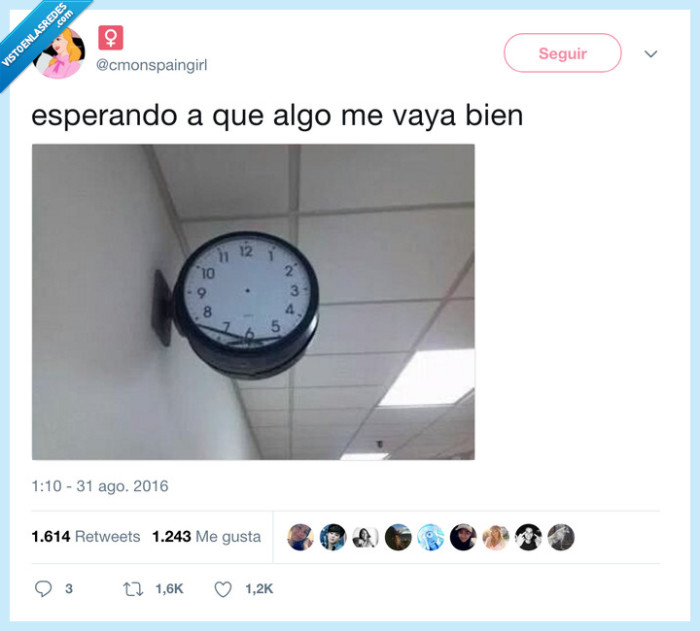Open the tweet timestamp 1:10 - 31 ago. 2016
The image size is (700, 631).
coord(100,486)
